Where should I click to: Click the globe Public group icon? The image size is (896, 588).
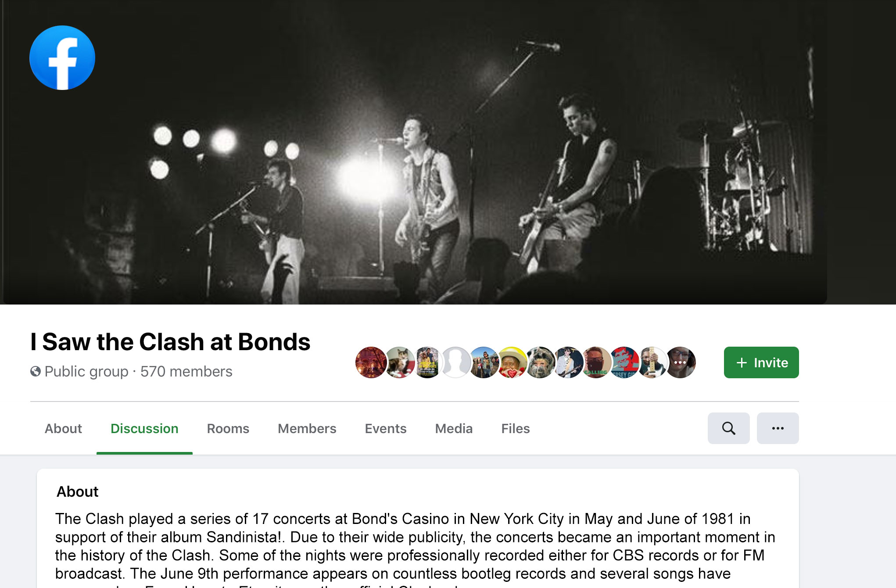click(36, 371)
